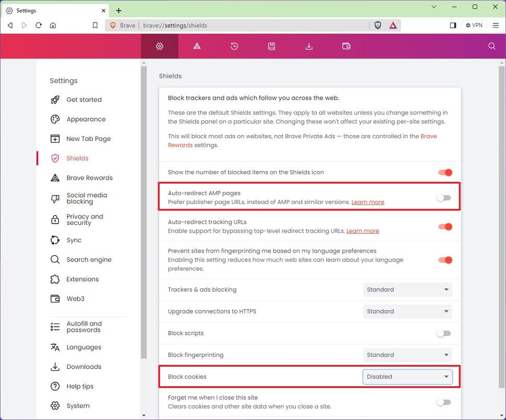Click Learn more for Auto-redirect AMP pages
The image size is (506, 420).
coord(368,201)
